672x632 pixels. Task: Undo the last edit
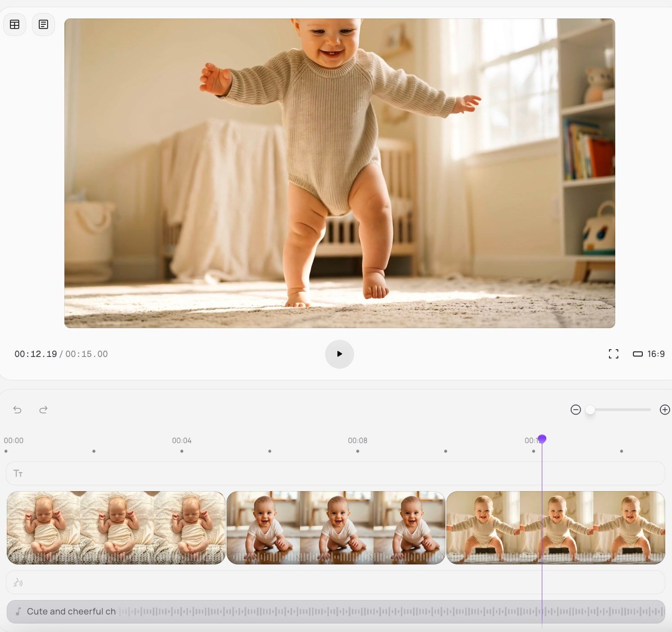pyautogui.click(x=17, y=410)
